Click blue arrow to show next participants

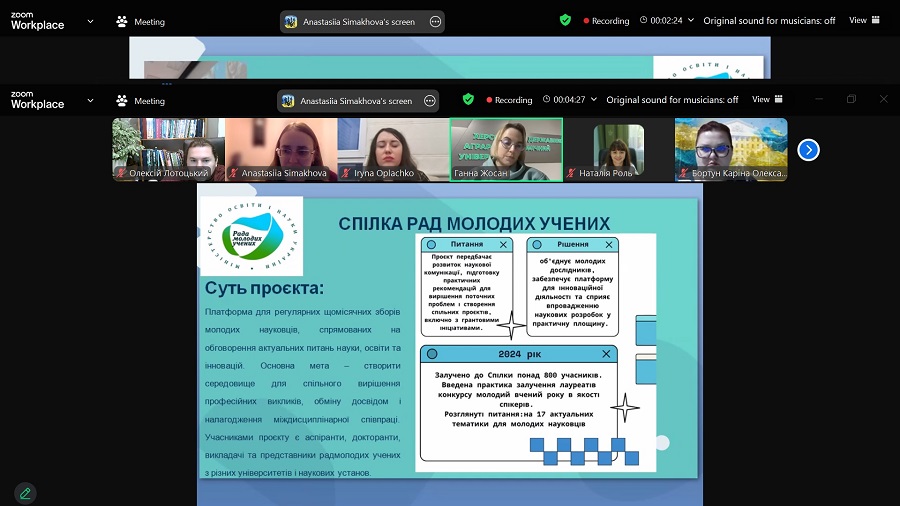click(808, 150)
